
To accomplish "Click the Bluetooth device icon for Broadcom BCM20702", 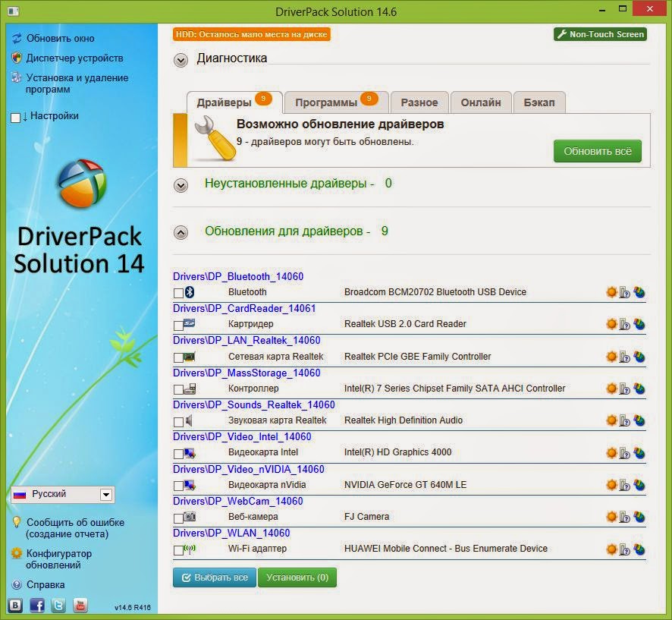I will [x=188, y=291].
